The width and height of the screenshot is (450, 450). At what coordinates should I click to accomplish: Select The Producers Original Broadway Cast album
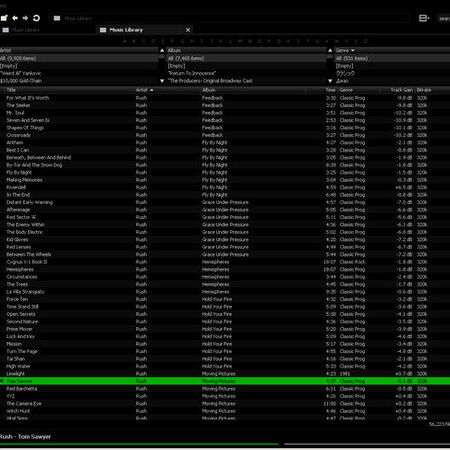pos(246,81)
